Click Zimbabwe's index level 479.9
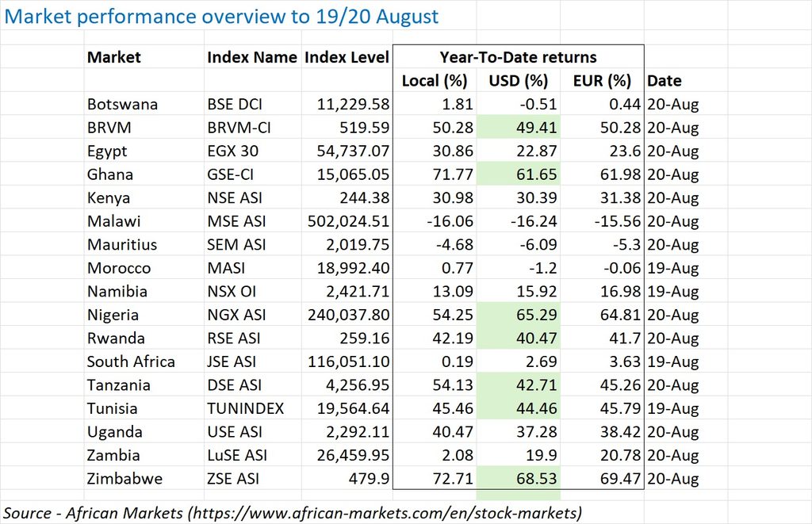812x524 pixels. click(x=347, y=479)
